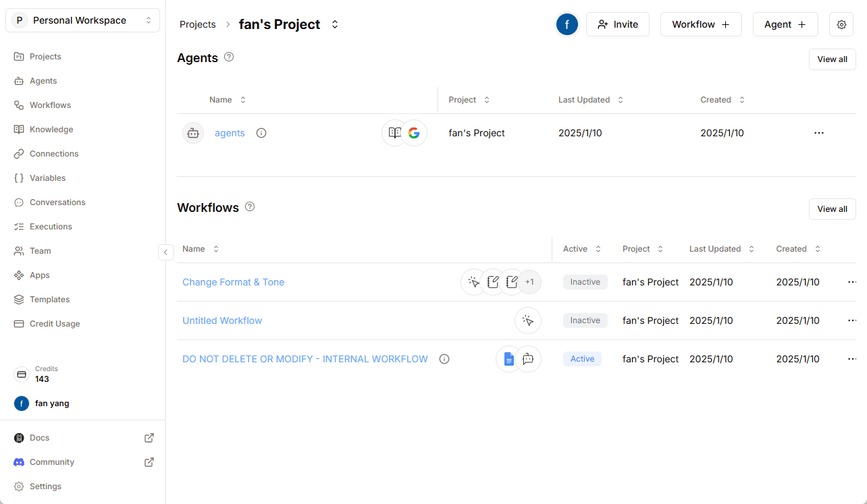This screenshot has height=504, width=867.
Task: Sort the agents table by Name
Action: click(x=228, y=100)
